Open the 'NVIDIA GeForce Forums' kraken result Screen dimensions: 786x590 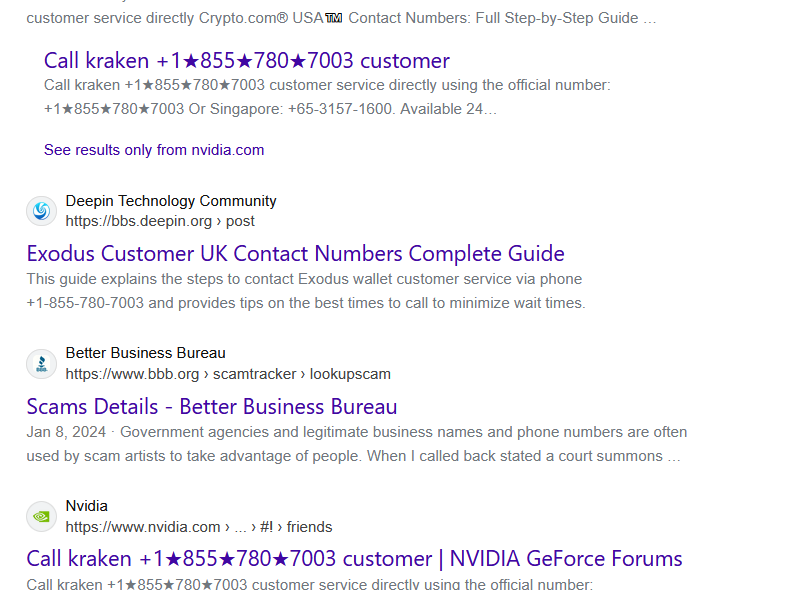pos(354,559)
